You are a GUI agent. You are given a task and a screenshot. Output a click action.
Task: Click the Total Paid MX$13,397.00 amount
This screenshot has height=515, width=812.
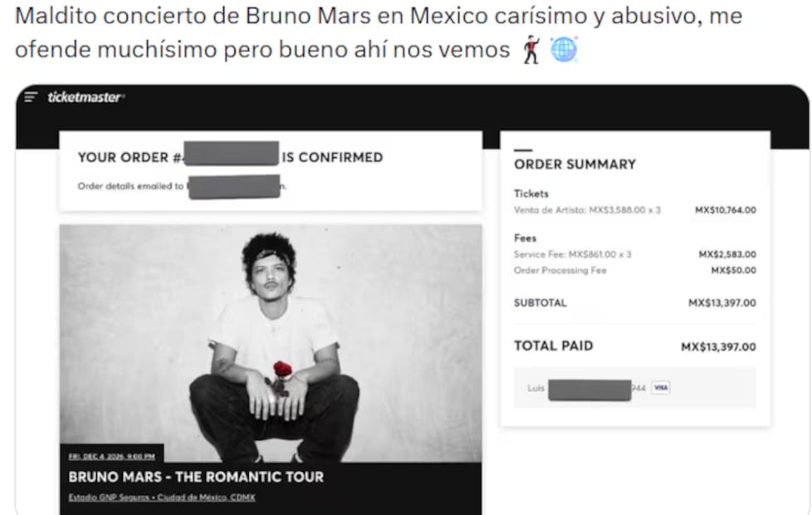click(x=718, y=346)
